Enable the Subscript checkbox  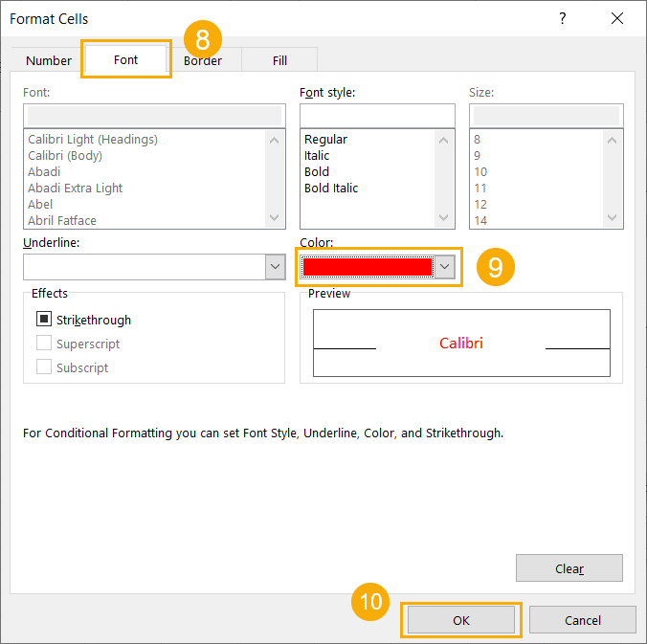pyautogui.click(x=44, y=367)
